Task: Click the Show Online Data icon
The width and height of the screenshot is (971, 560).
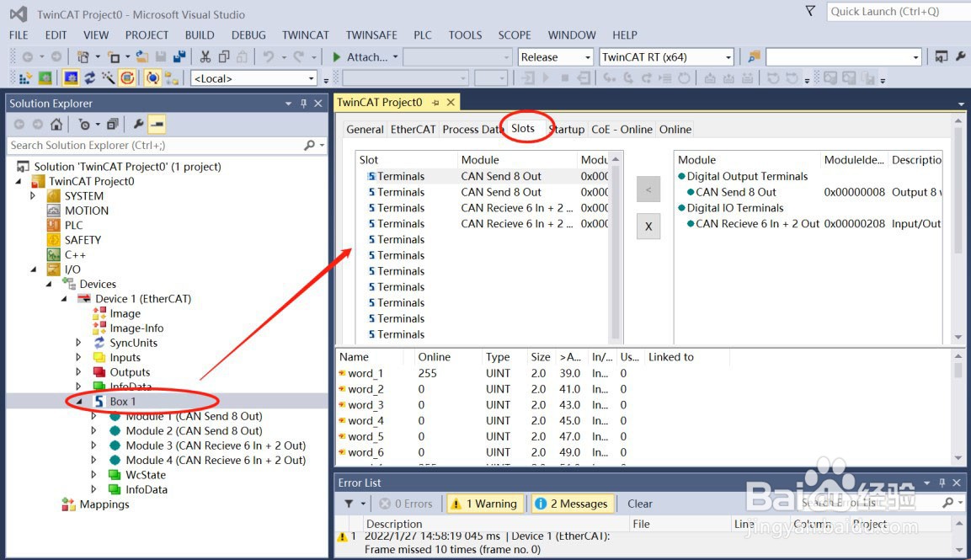Action: (x=152, y=78)
